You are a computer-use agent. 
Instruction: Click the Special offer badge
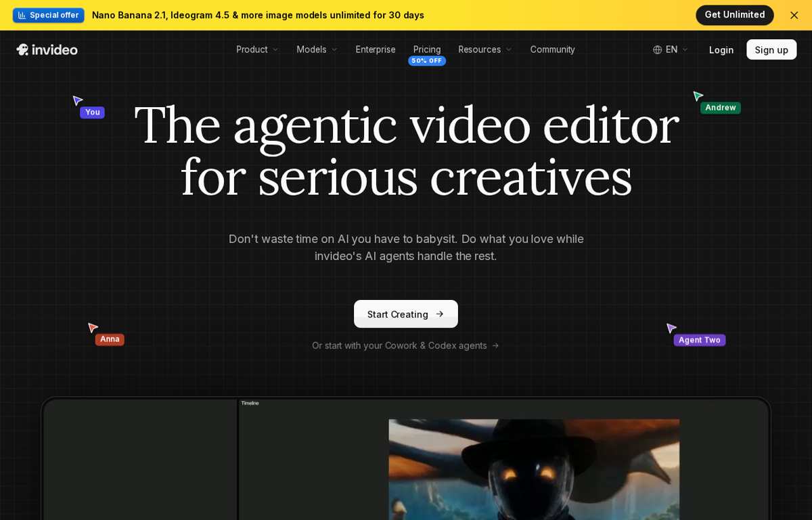[49, 15]
